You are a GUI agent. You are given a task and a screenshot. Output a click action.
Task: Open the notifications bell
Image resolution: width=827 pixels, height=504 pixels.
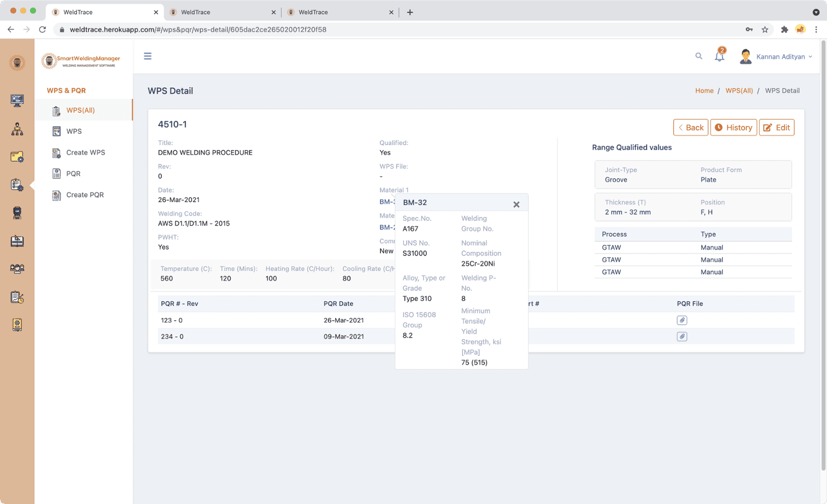tap(719, 56)
